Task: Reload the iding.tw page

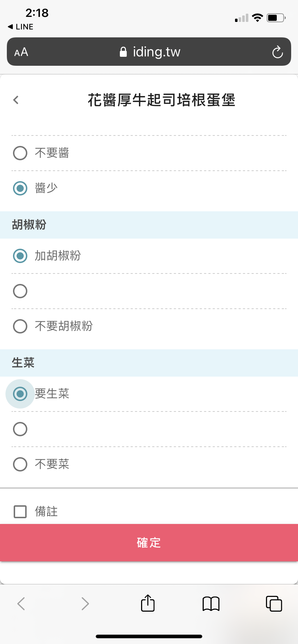Action: 277,52
